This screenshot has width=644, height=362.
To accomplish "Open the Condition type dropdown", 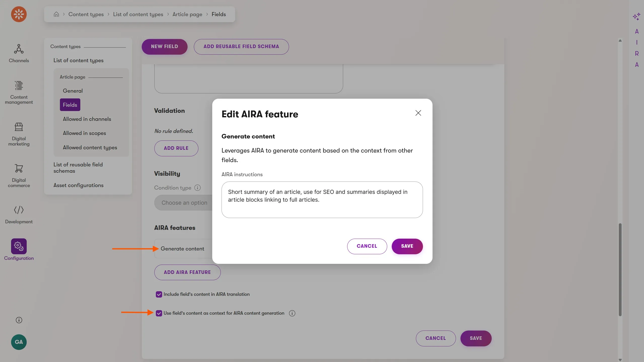I will [184, 203].
